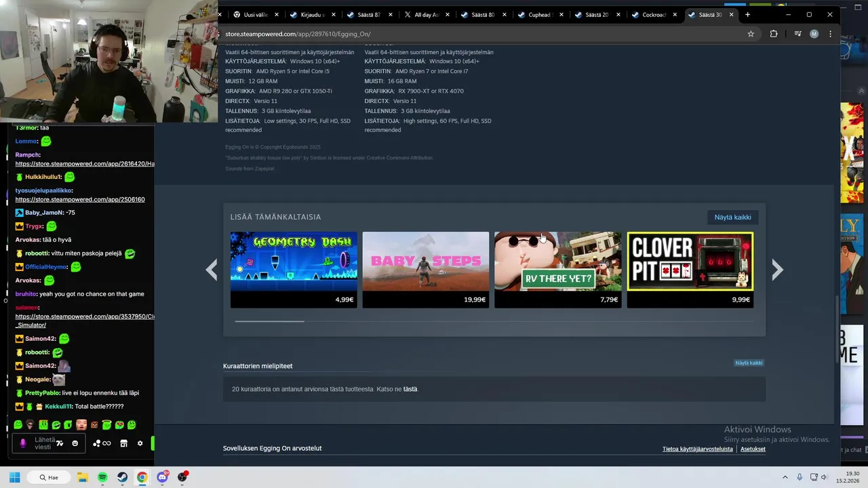Open the Chrome extensions puzzle icon
The image size is (868, 488).
point(774,34)
